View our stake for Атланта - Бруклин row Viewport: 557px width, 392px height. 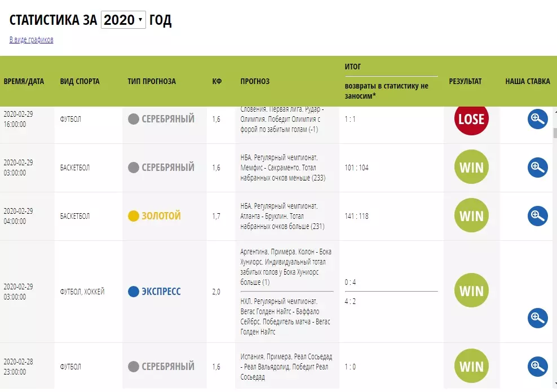click(x=537, y=215)
